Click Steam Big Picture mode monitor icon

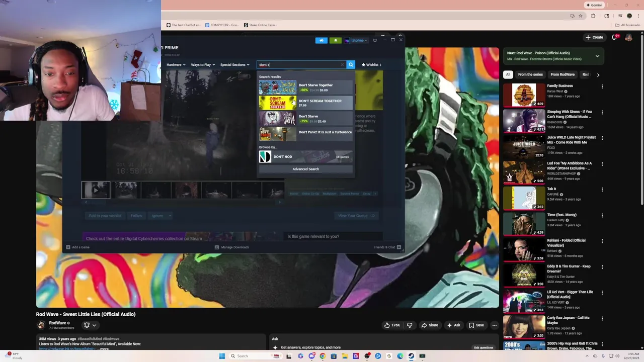pyautogui.click(x=375, y=40)
